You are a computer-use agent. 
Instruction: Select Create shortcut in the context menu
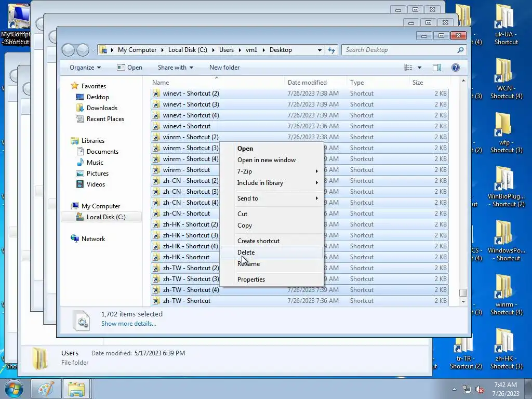pos(271,241)
